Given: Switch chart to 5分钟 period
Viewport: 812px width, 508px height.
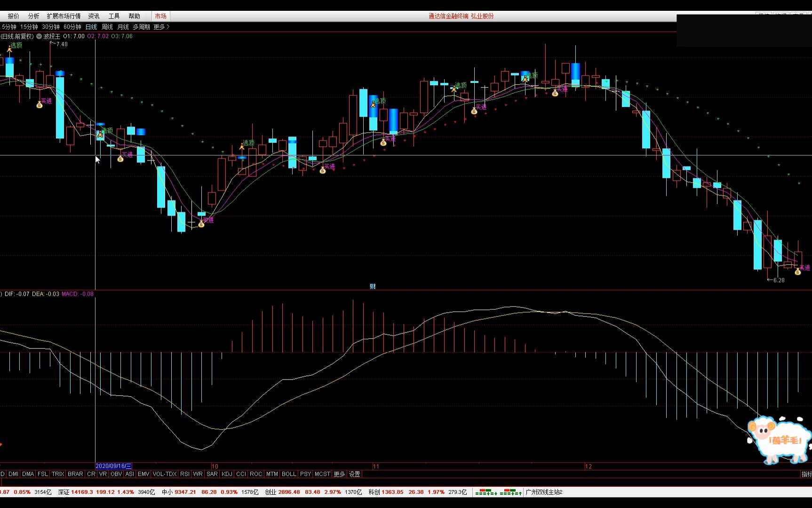Looking at the screenshot, I should pyautogui.click(x=8, y=27).
